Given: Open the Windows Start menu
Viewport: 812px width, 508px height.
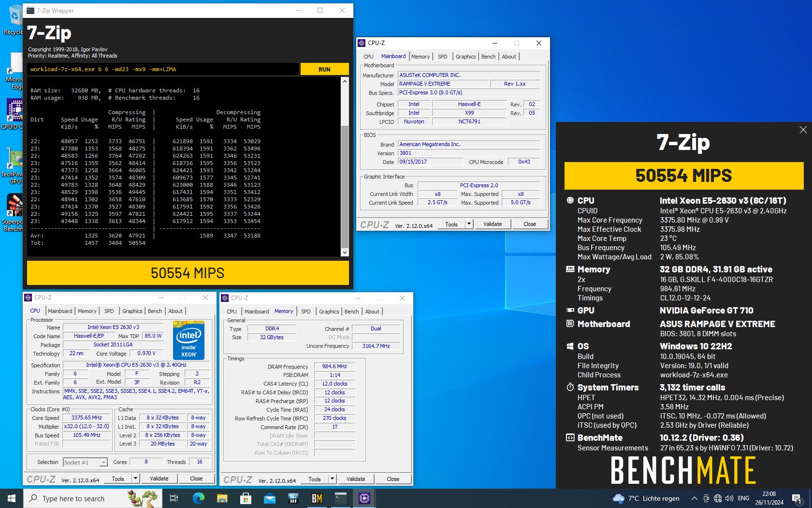Looking at the screenshot, I should click(12, 498).
